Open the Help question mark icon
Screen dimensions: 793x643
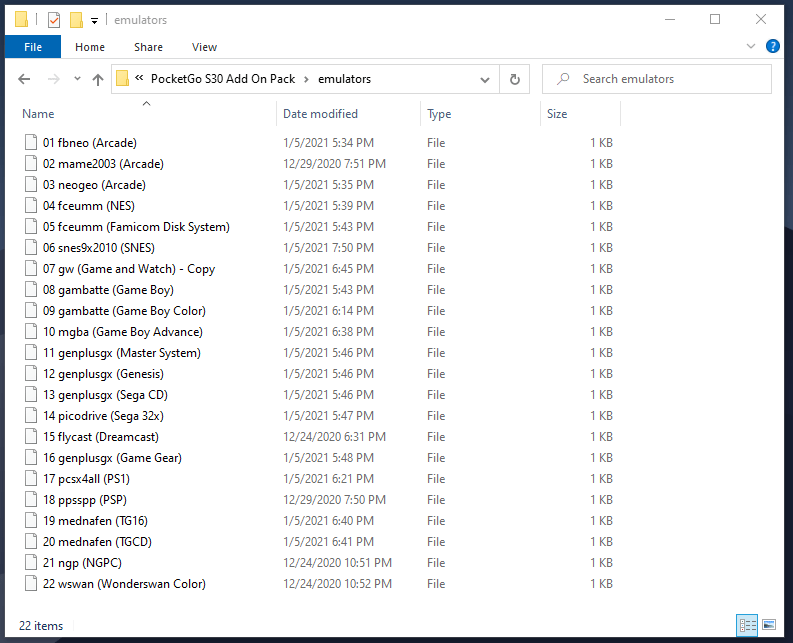pos(772,46)
